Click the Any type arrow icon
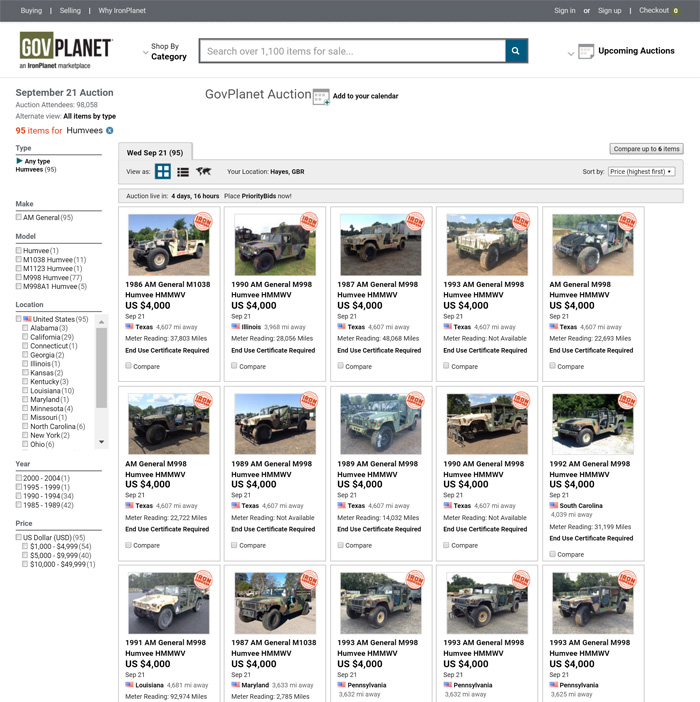 [19, 160]
